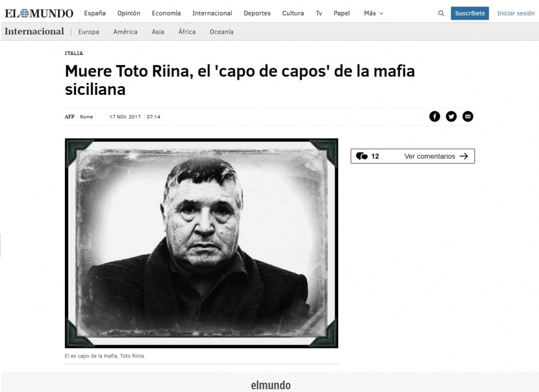Open the ITALIA topic tag
This screenshot has width=539, height=392.
[74, 53]
